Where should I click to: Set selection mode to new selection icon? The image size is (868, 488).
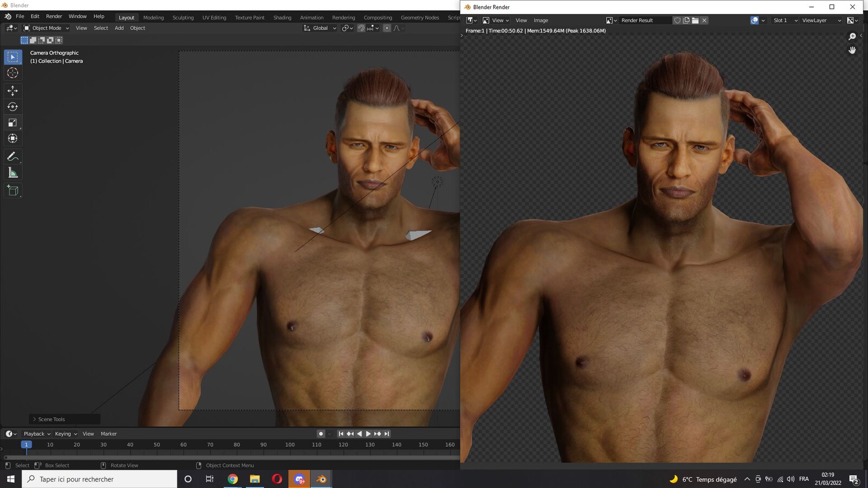(24, 40)
